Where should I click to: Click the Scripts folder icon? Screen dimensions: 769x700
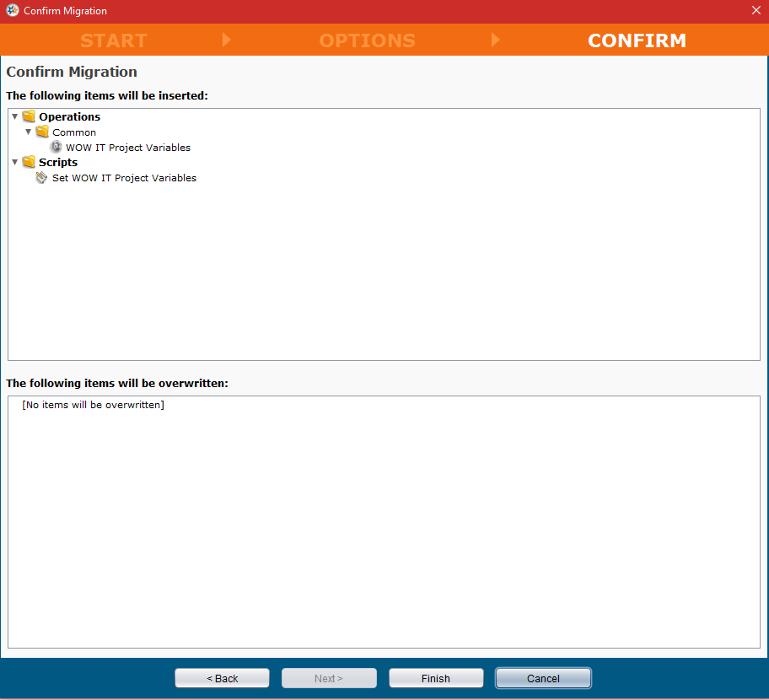click(x=29, y=162)
